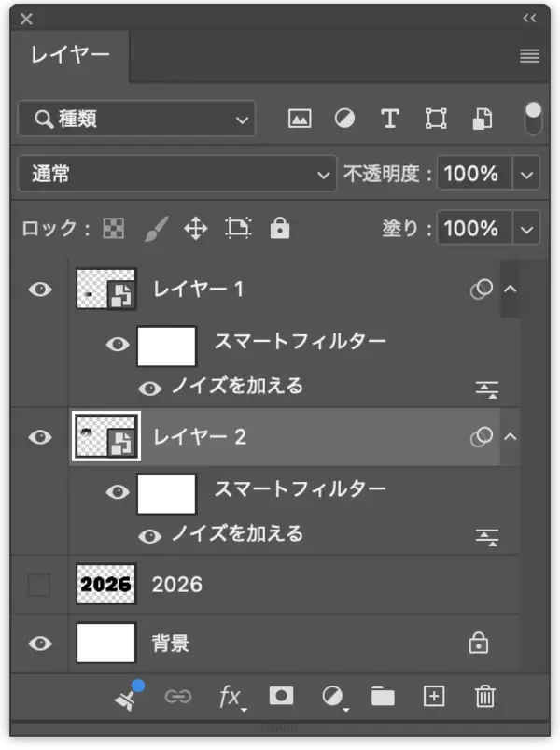Open the 不透明度 opacity slider arrow
This screenshot has width=560, height=750.
(526, 174)
